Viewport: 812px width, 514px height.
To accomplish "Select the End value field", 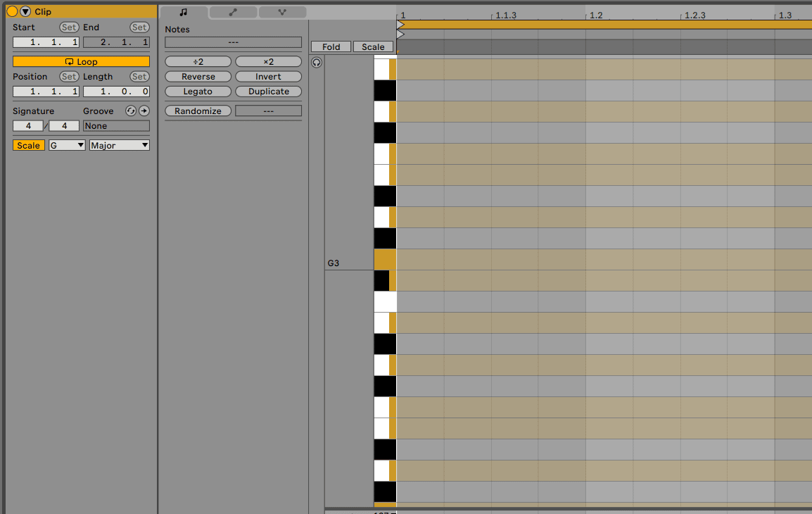I will pyautogui.click(x=117, y=42).
